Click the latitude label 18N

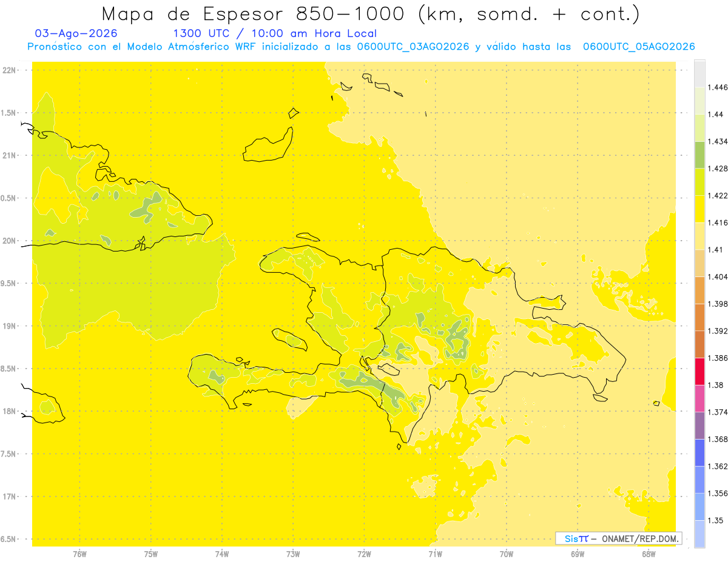(x=10, y=411)
